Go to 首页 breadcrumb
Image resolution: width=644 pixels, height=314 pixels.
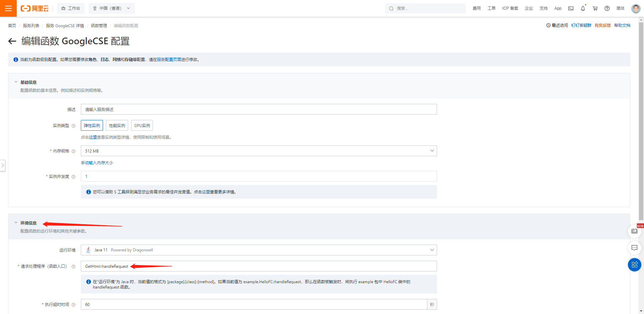tap(12, 26)
